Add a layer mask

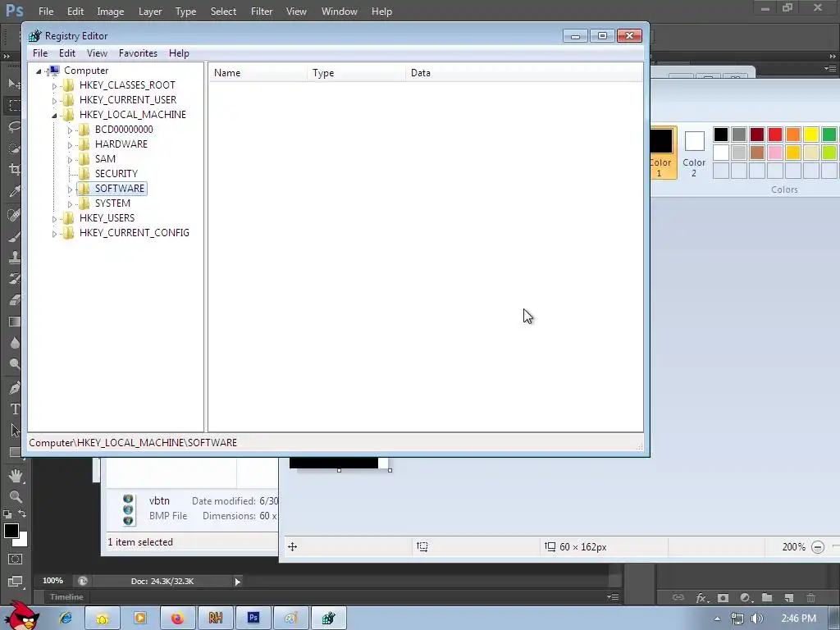(723, 597)
